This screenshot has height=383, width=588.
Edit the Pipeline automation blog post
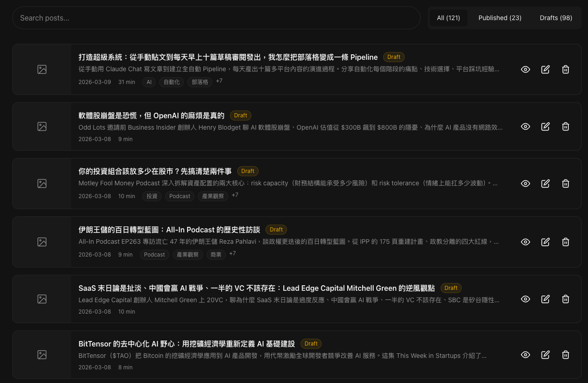click(x=546, y=69)
